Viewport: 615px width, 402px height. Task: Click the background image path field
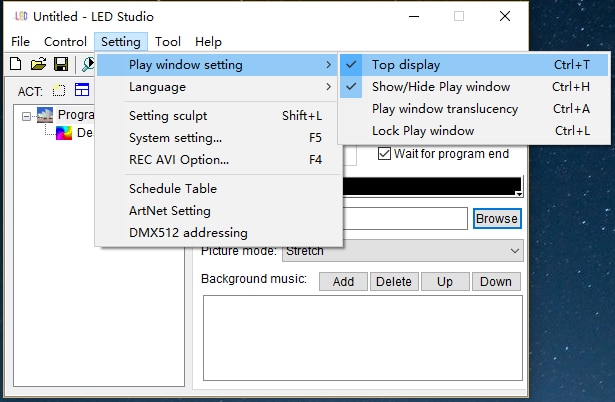(x=405, y=218)
